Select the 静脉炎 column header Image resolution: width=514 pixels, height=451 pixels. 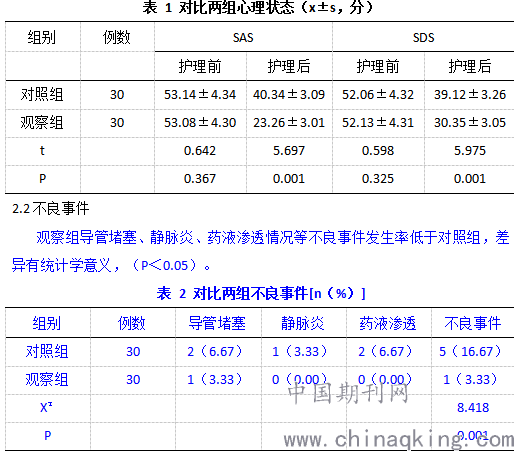[x=303, y=323]
